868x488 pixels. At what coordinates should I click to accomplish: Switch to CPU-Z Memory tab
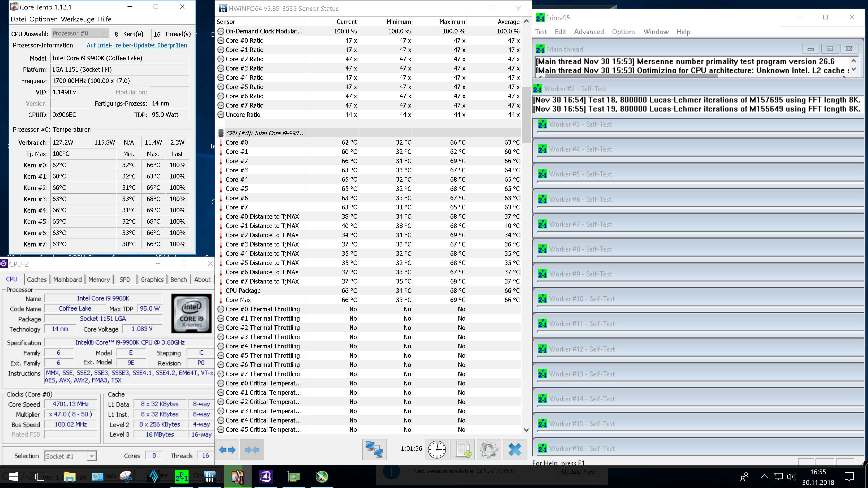(x=99, y=279)
